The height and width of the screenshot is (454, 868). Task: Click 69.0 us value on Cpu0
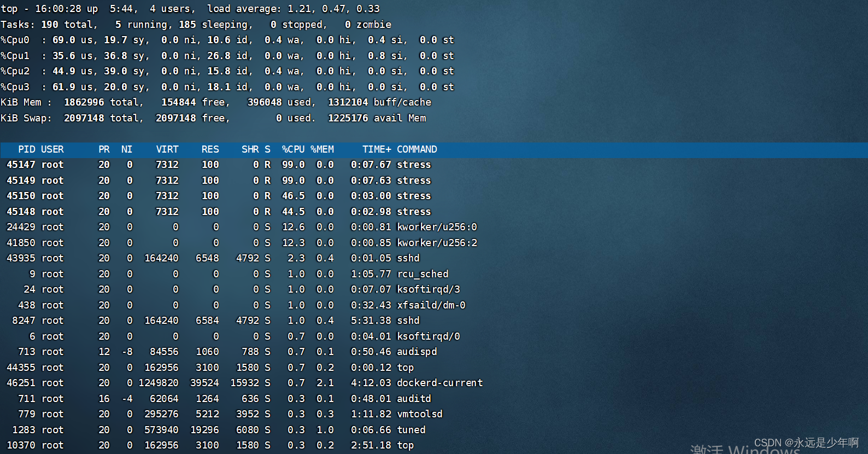(x=64, y=40)
